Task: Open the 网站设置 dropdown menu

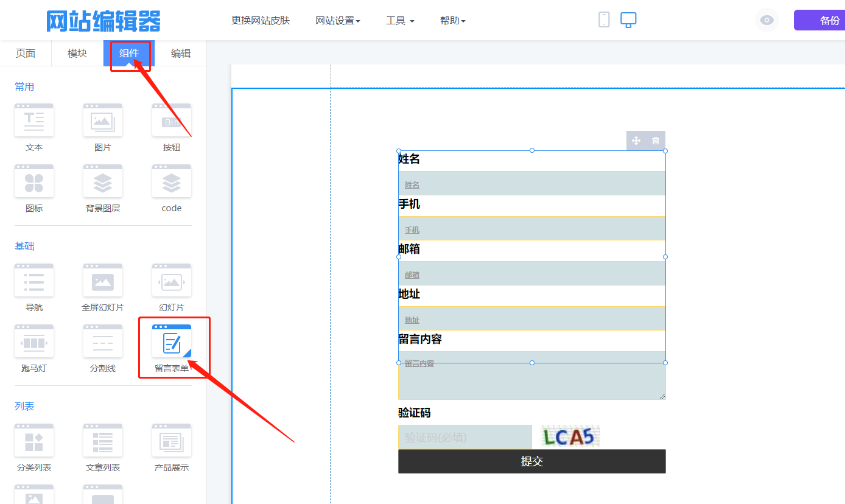Action: coord(337,21)
